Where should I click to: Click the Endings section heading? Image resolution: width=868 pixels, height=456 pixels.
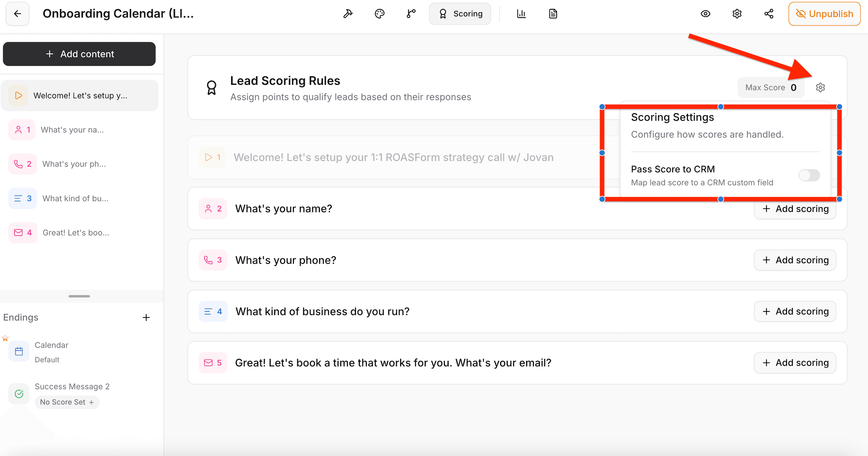[x=21, y=317]
